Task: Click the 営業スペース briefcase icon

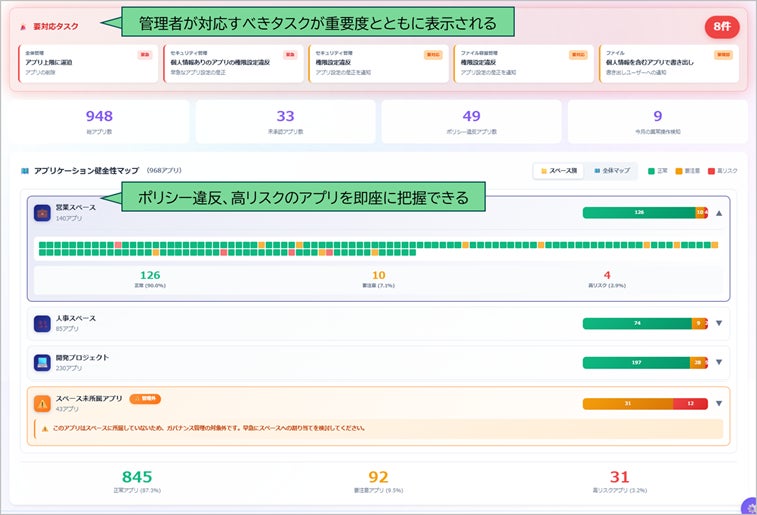Action: [x=42, y=212]
